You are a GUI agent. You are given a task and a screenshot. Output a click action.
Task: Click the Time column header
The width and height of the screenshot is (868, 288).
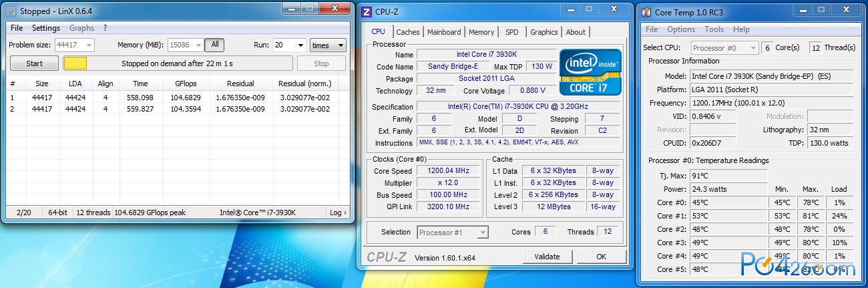(140, 84)
